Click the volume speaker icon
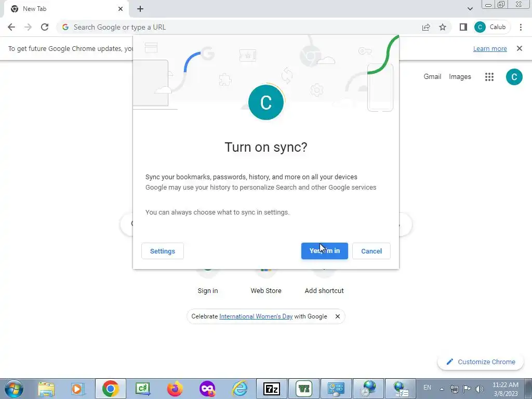 [480, 389]
